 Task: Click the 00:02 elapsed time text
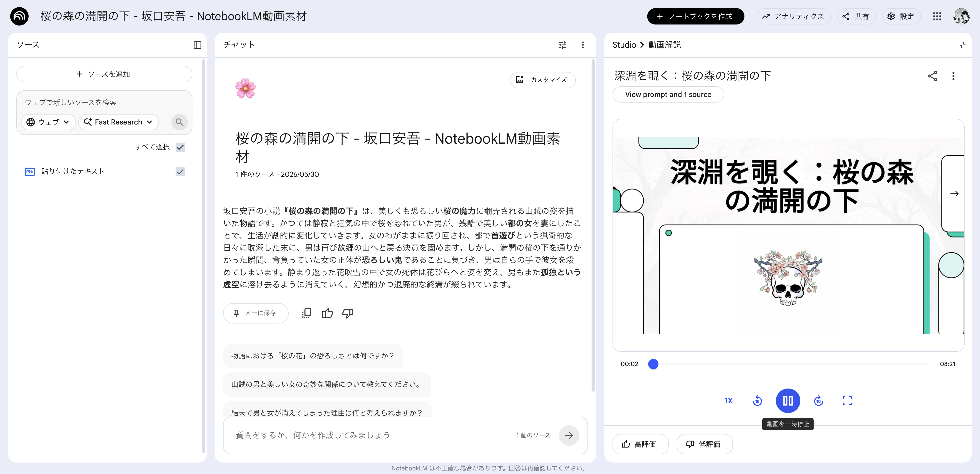(629, 364)
